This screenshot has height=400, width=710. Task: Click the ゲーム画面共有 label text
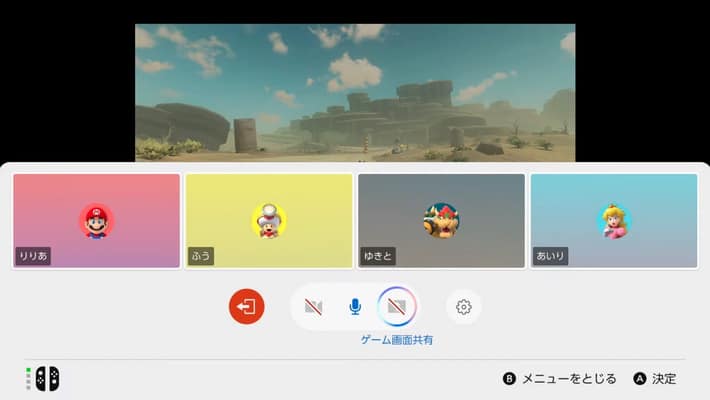click(397, 340)
